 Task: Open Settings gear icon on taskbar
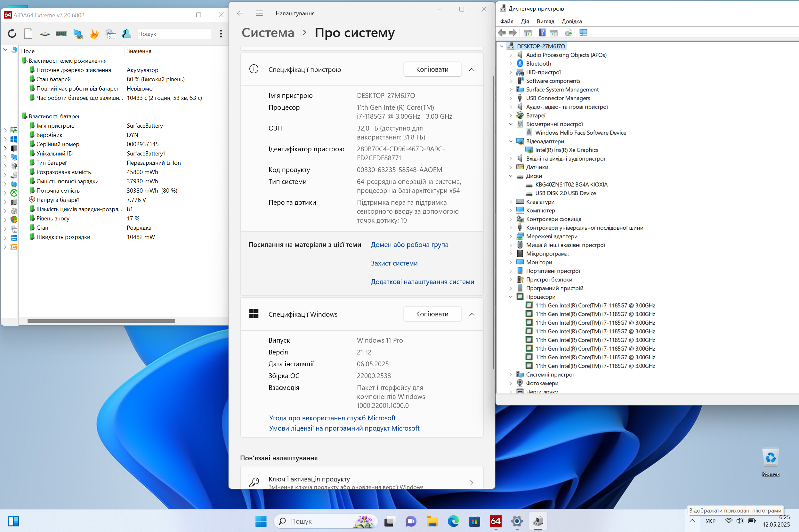(x=517, y=521)
